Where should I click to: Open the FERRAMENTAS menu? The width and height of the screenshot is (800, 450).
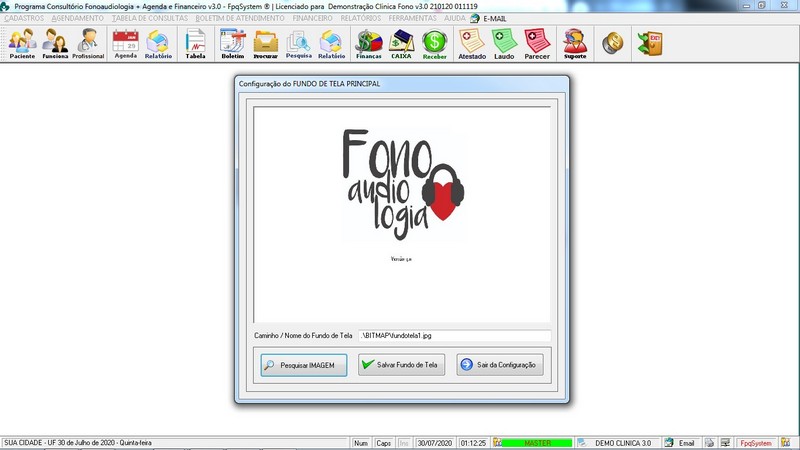(412, 18)
